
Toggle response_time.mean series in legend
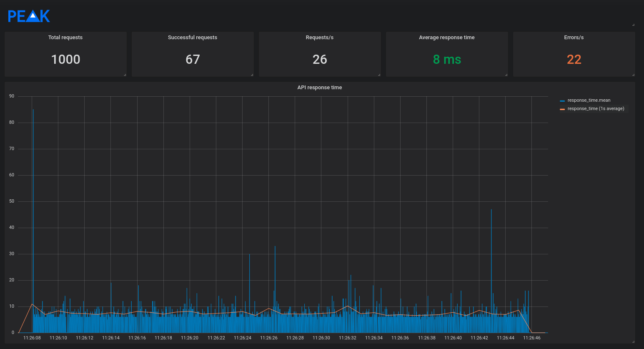[x=589, y=100]
